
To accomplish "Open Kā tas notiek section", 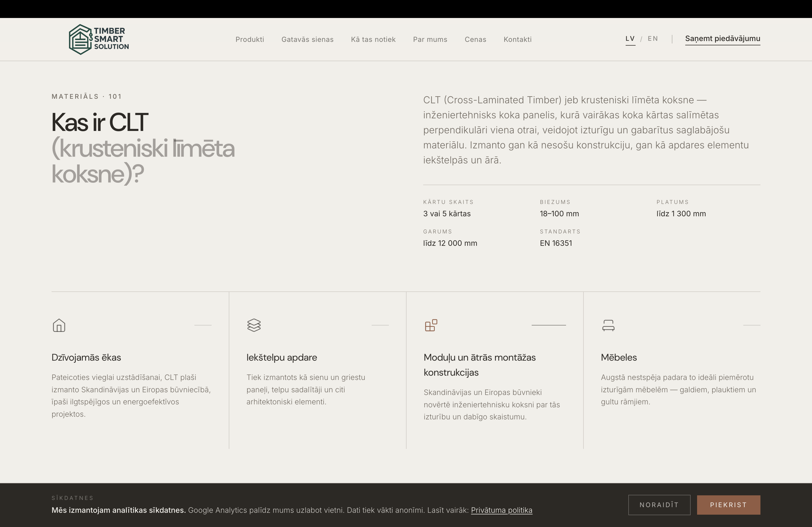I will [373, 39].
